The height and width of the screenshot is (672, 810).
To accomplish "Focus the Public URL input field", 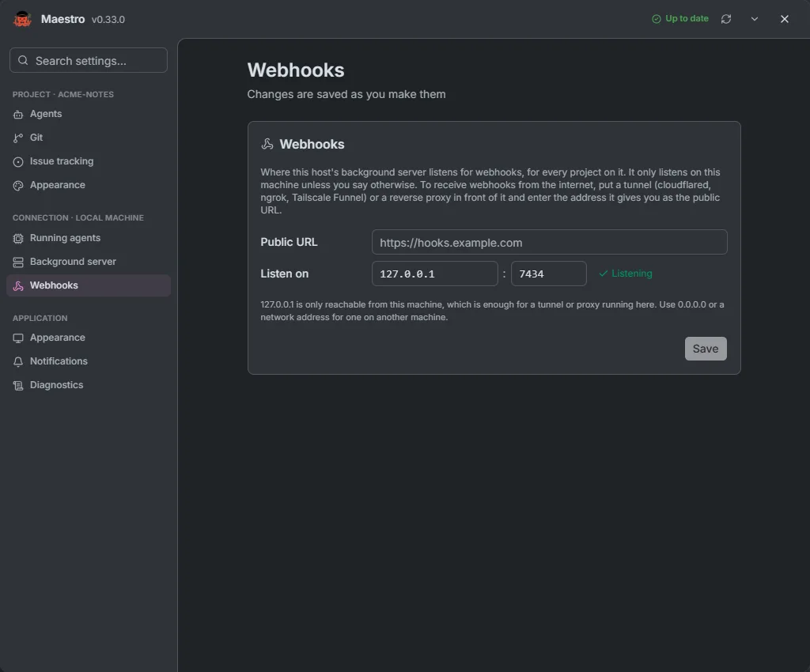I will [549, 242].
